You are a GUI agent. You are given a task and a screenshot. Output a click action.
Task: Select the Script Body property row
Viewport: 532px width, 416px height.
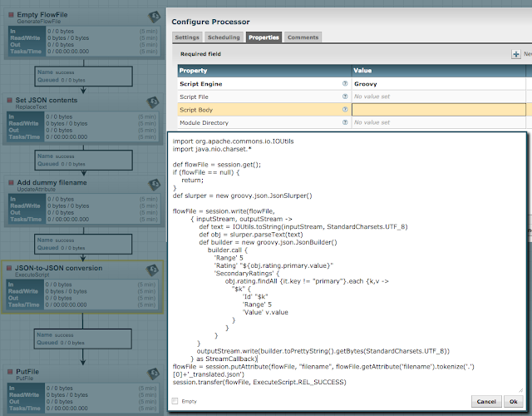coord(352,110)
